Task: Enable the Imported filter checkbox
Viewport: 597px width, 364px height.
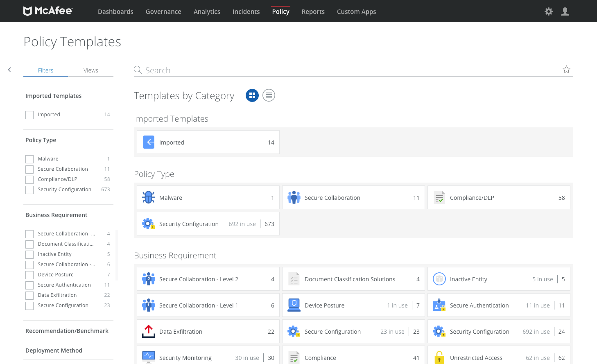Action: [29, 115]
